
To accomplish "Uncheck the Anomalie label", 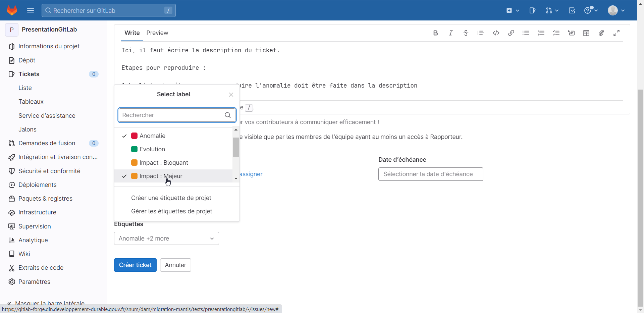I will pyautogui.click(x=152, y=136).
